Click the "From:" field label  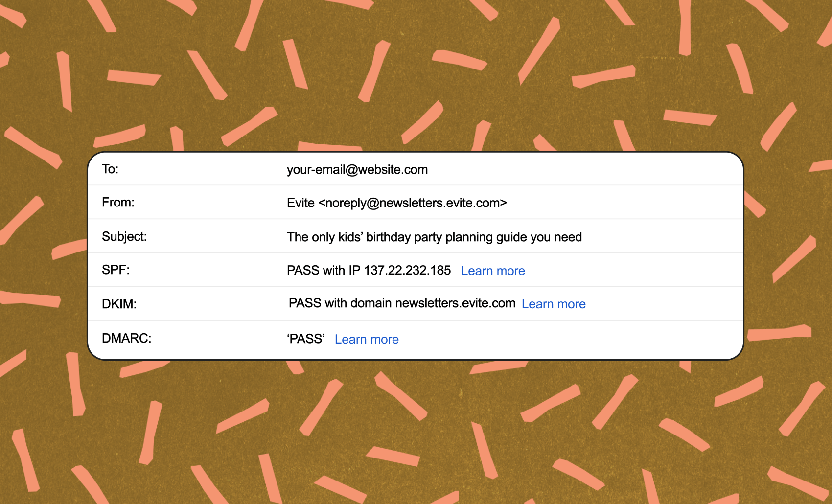click(x=118, y=202)
